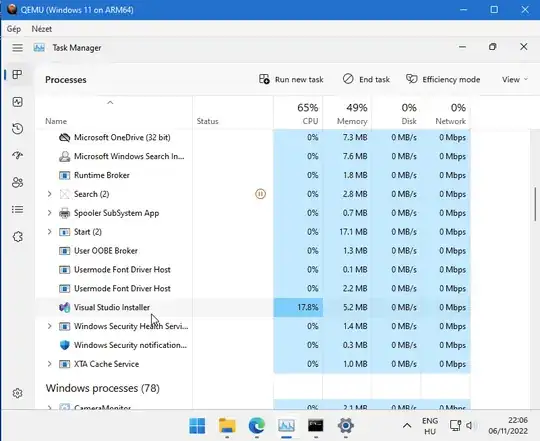Click the suspended status icon for Search
The height and width of the screenshot is (441, 540).
[x=260, y=194]
